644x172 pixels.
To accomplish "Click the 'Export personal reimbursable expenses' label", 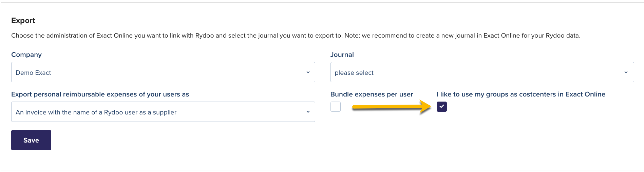I will (x=100, y=94).
